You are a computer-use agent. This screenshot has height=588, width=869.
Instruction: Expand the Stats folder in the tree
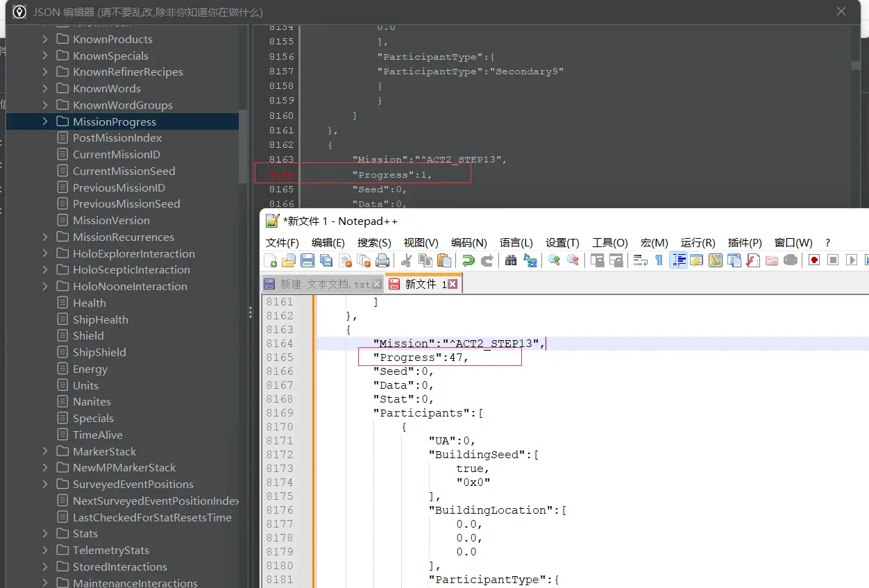tap(45, 533)
